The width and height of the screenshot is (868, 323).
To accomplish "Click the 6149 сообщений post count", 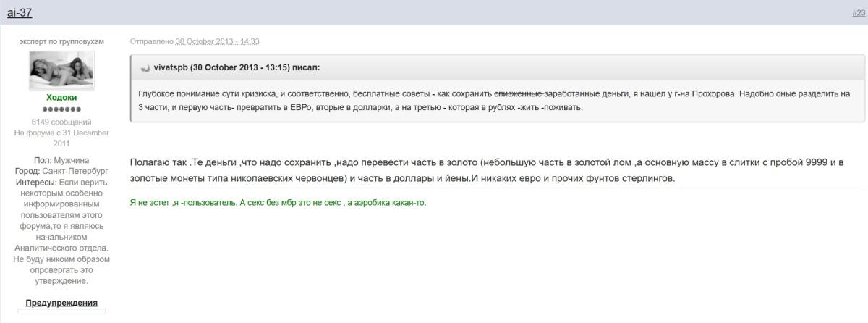I will [61, 122].
